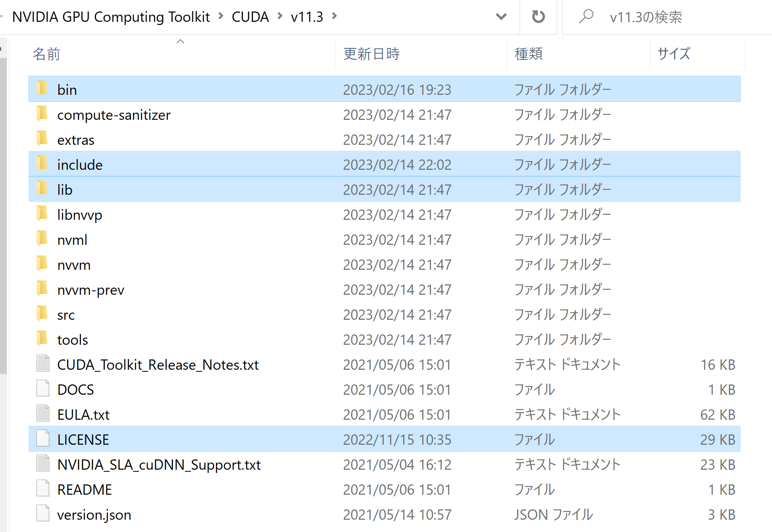Screen dimensions: 772x532
Task: Select the extras folder name
Action: [76, 140]
